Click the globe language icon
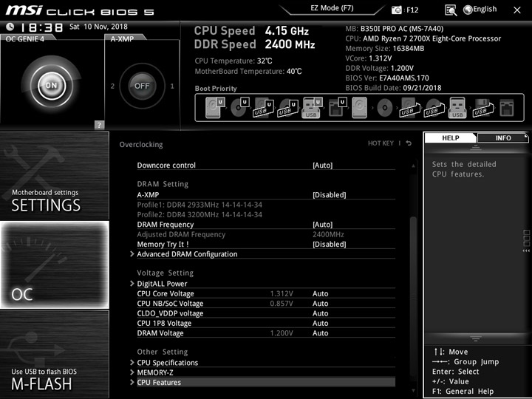Screen dimensions: 532x399 [468, 10]
